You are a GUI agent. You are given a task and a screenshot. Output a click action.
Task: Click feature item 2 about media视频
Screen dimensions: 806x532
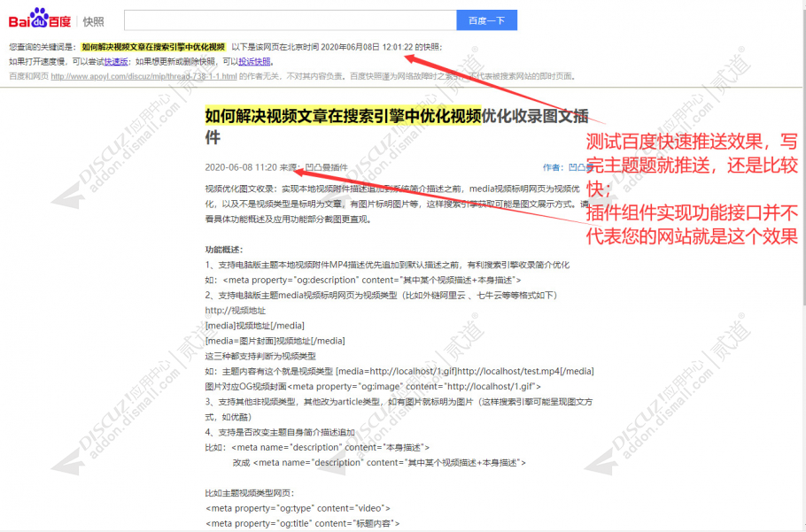tap(381, 296)
